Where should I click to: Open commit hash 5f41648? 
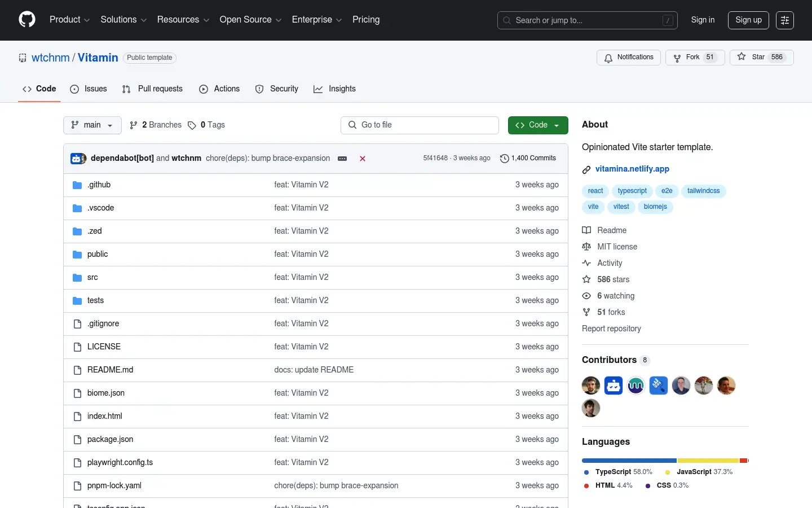pyautogui.click(x=435, y=159)
